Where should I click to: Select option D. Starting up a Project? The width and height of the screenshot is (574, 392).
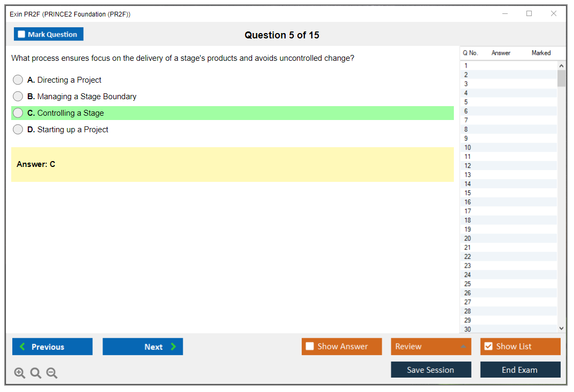pos(18,130)
